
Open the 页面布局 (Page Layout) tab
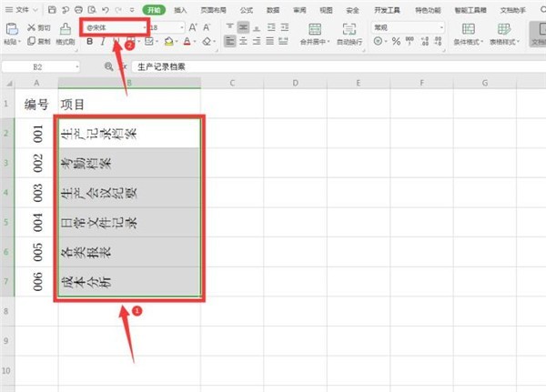pos(212,9)
